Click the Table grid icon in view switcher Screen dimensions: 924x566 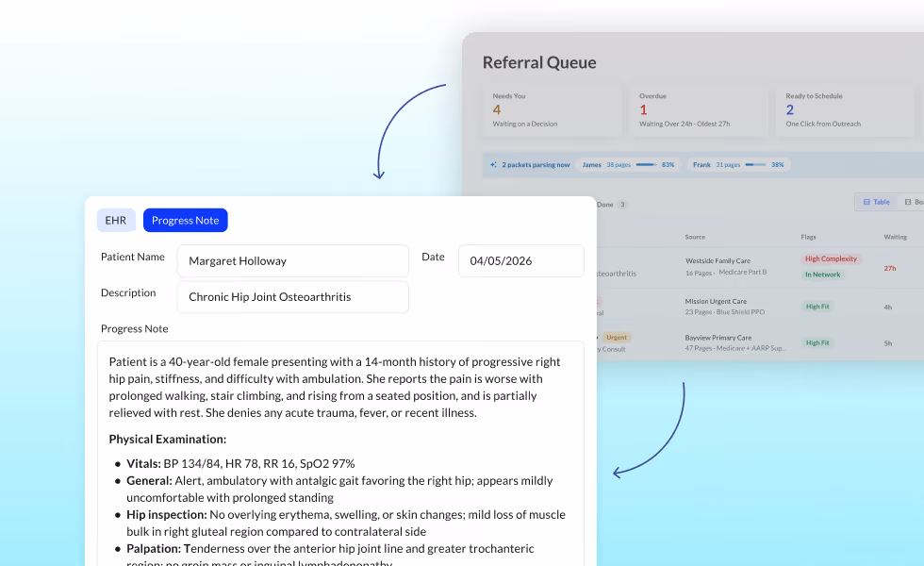[x=866, y=202]
